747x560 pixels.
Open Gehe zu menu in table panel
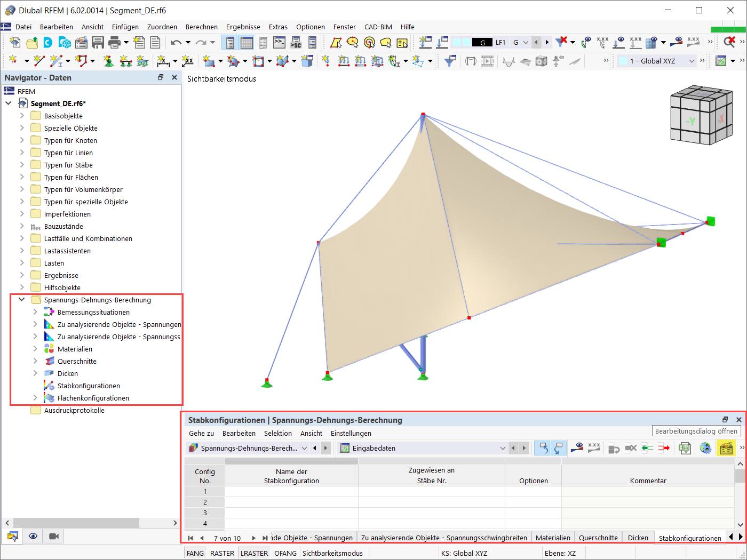click(201, 433)
